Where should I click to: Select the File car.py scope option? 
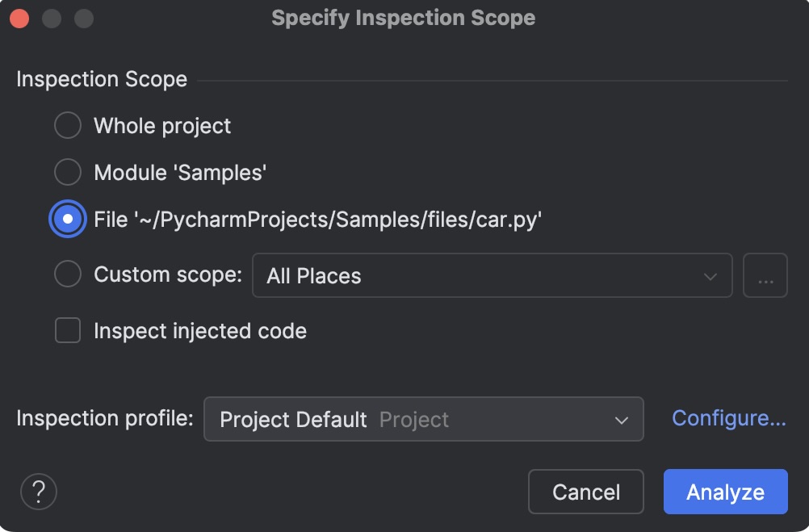coord(68,218)
